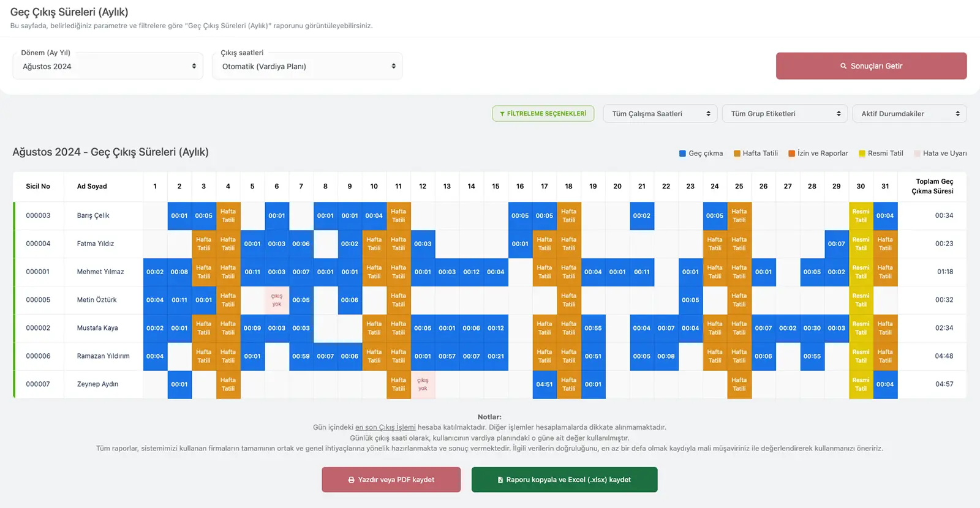
Task: Select Metin Öztürk's çıkış yok cell
Action: pyautogui.click(x=277, y=300)
